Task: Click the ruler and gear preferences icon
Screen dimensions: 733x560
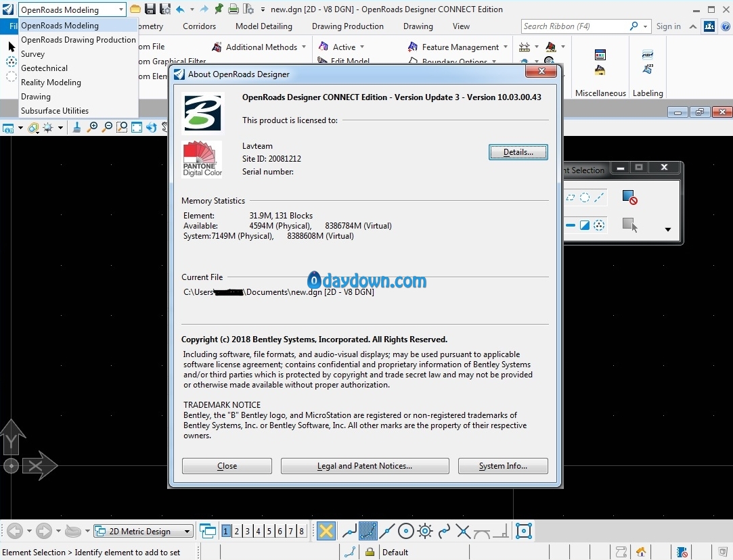Action: pos(248,9)
